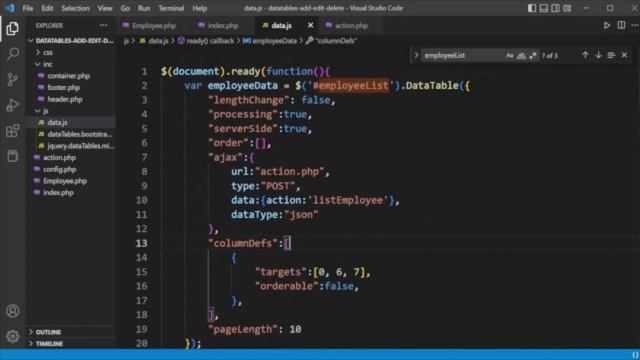Split the editor right
Image resolution: width=640 pixels, height=360 pixels.
[x=621, y=25]
